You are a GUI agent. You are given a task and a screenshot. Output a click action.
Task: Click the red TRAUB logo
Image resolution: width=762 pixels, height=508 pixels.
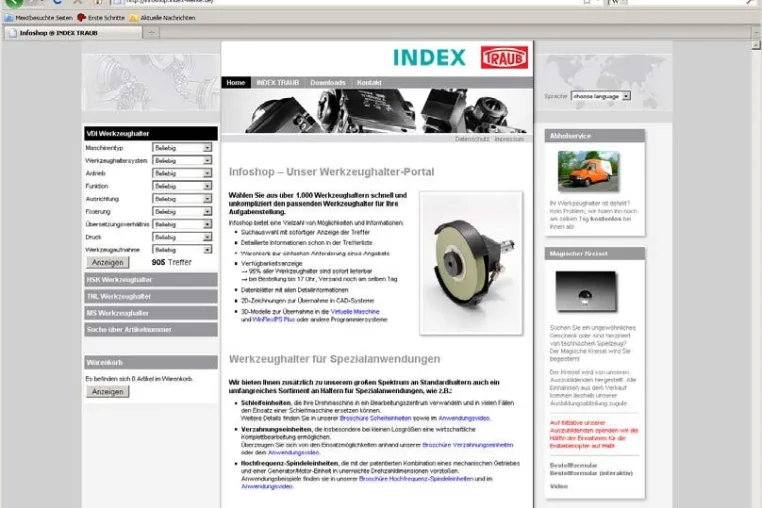click(x=504, y=57)
